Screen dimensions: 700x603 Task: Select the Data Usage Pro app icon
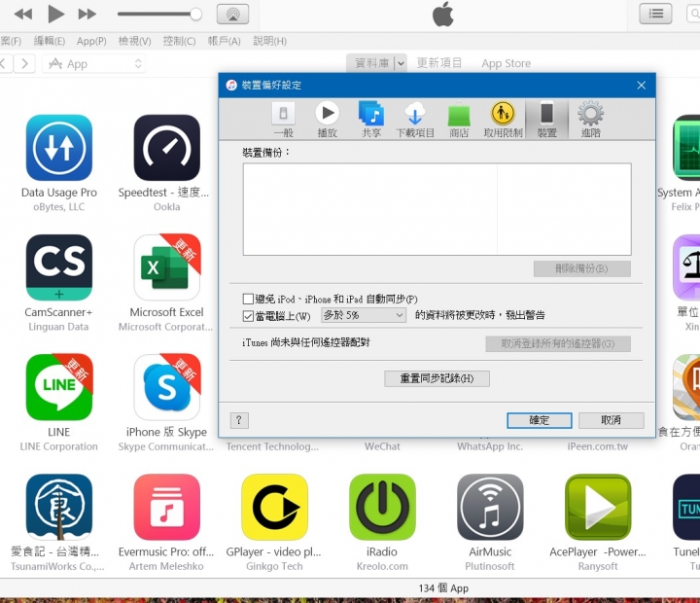[59, 148]
